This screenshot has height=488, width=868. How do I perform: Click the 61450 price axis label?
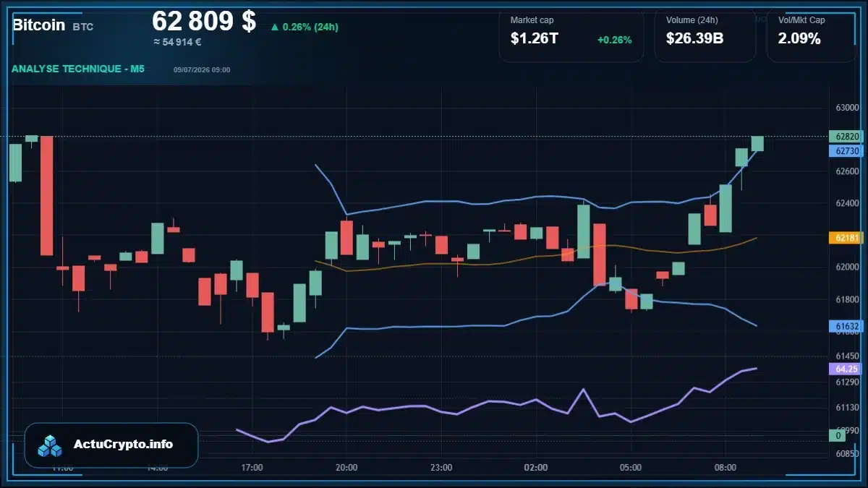point(847,356)
